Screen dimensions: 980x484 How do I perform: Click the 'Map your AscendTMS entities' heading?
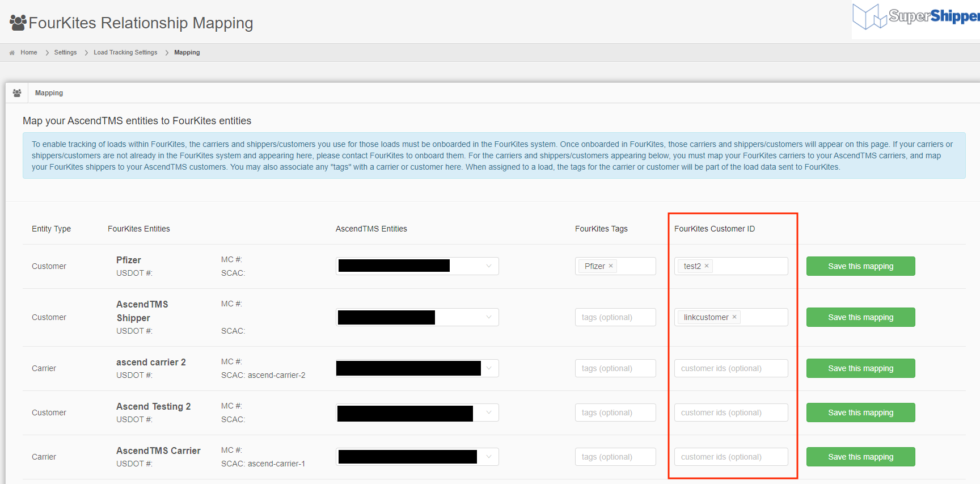click(137, 121)
